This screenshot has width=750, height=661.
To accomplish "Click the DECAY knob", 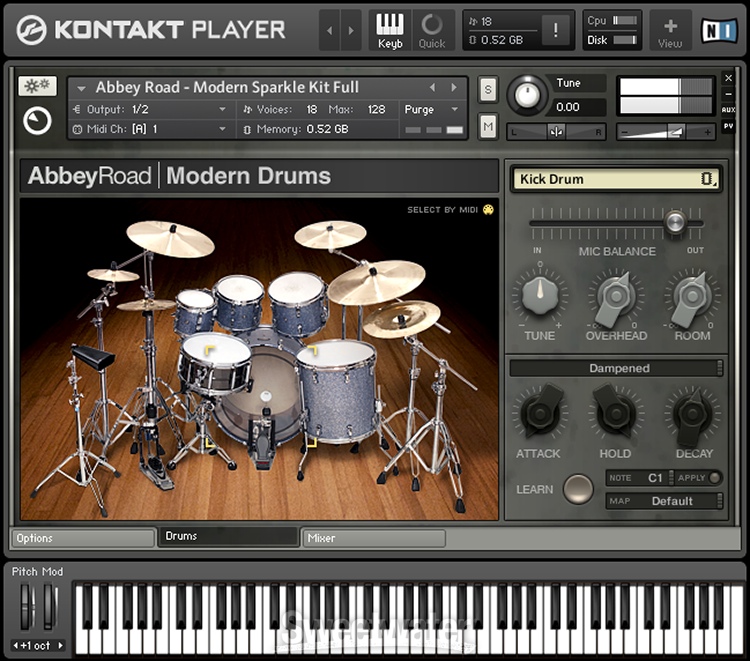I will [692, 413].
